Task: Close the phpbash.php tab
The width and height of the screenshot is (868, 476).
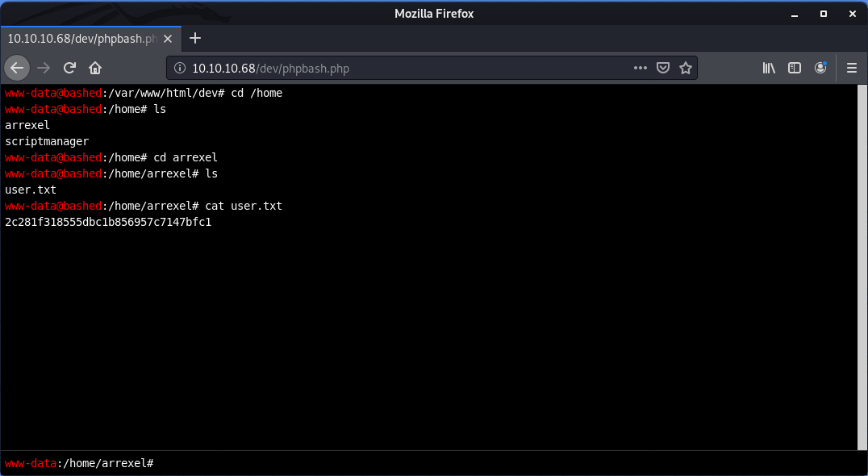Action: point(168,38)
